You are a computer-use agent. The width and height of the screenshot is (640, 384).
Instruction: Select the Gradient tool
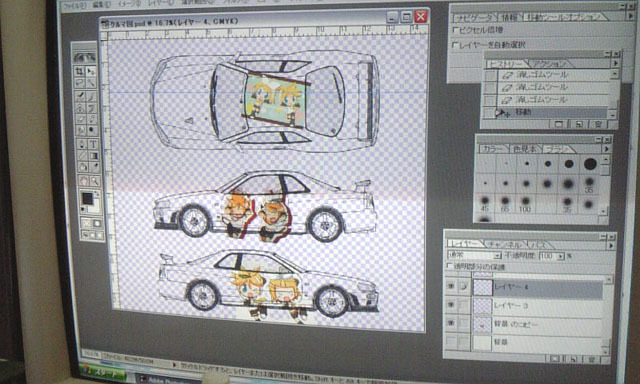tap(93, 155)
